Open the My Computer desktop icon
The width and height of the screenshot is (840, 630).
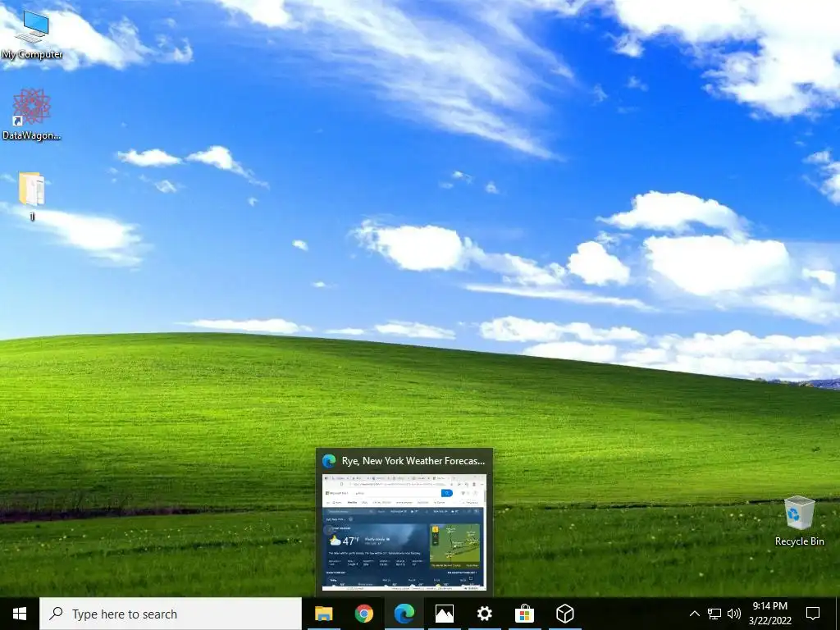[32, 34]
